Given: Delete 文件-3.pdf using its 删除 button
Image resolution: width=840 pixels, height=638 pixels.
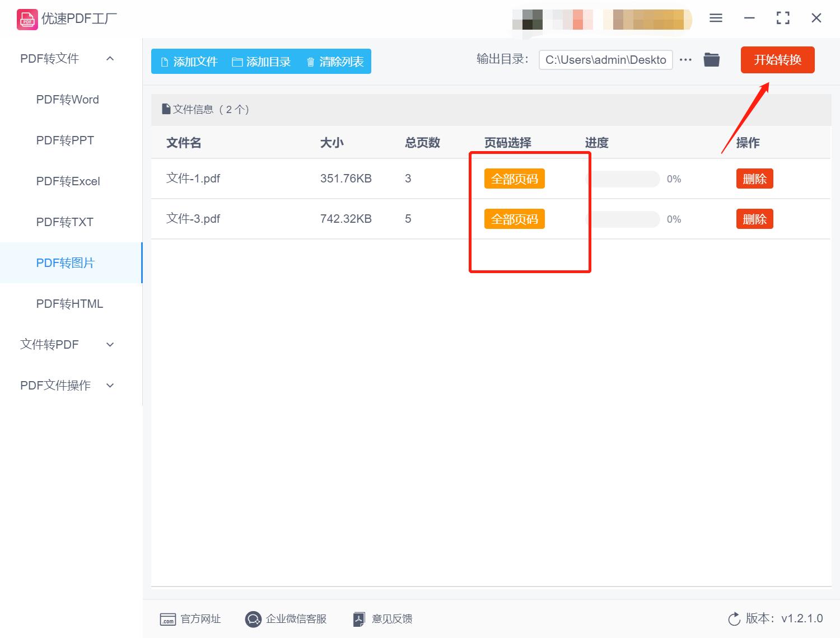Looking at the screenshot, I should coord(754,219).
